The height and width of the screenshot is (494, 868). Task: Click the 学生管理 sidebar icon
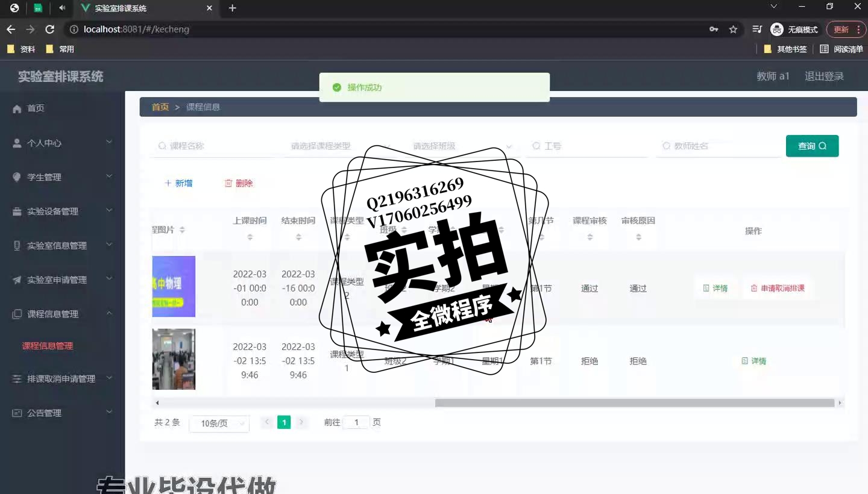coord(17,177)
